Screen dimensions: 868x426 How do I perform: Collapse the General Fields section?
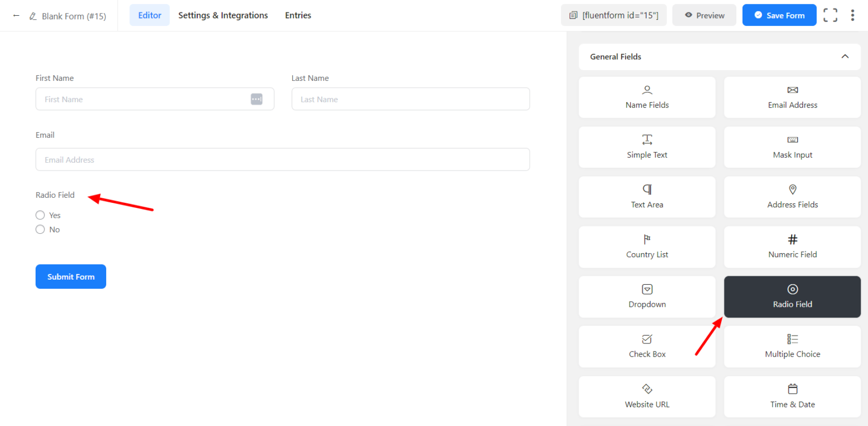pos(845,56)
